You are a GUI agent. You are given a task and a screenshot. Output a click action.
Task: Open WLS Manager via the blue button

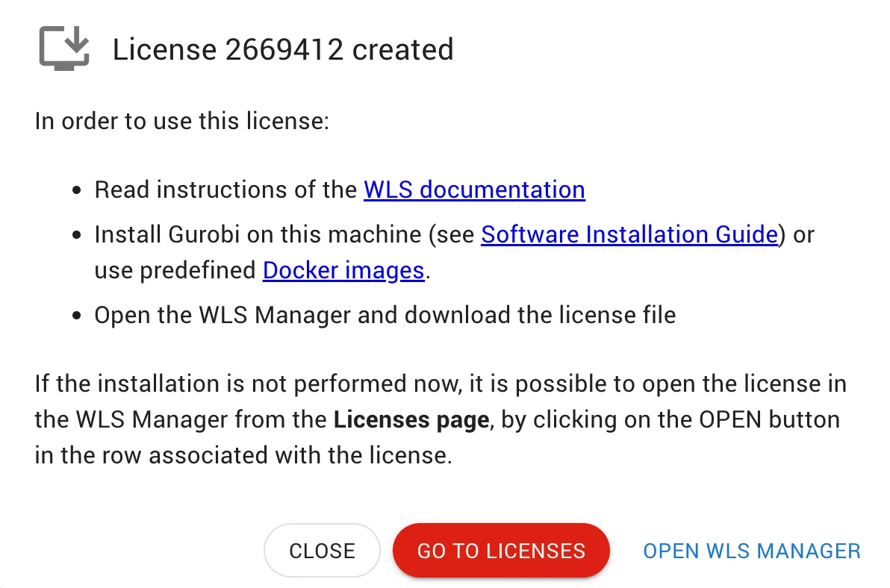[x=752, y=551]
